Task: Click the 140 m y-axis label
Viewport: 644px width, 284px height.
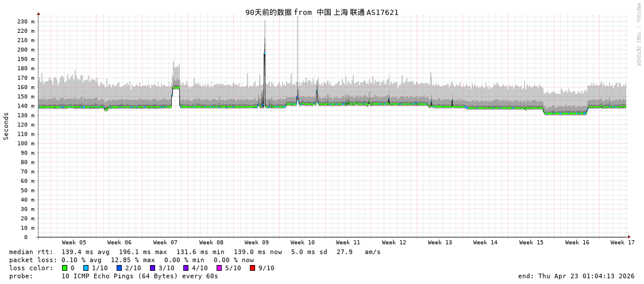Action: [26, 106]
